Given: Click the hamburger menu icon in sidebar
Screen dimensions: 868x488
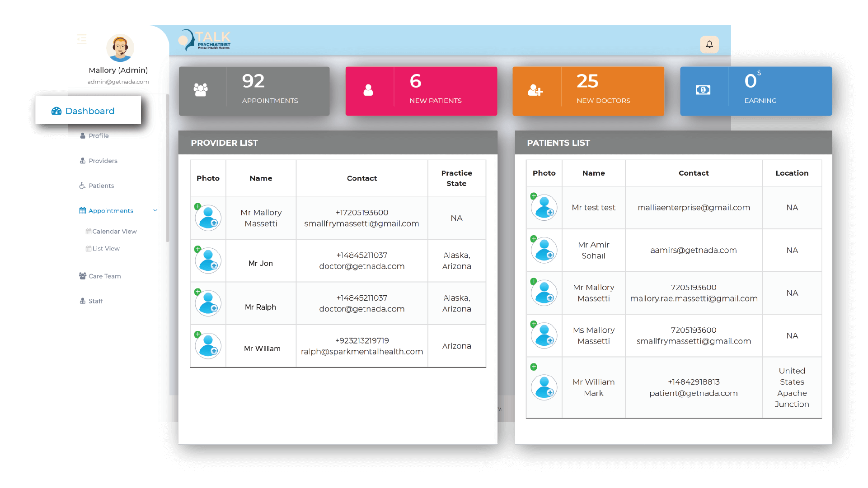Looking at the screenshot, I should [82, 39].
